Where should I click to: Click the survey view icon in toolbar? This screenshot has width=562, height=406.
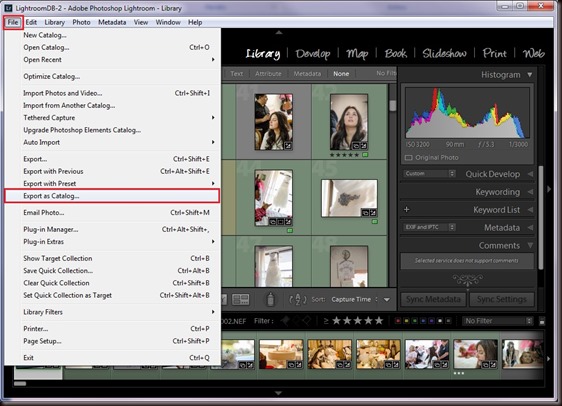click(x=240, y=300)
